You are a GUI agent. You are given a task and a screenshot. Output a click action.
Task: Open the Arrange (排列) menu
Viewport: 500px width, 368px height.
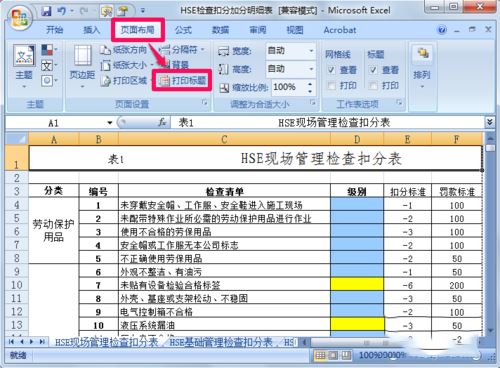[422, 66]
